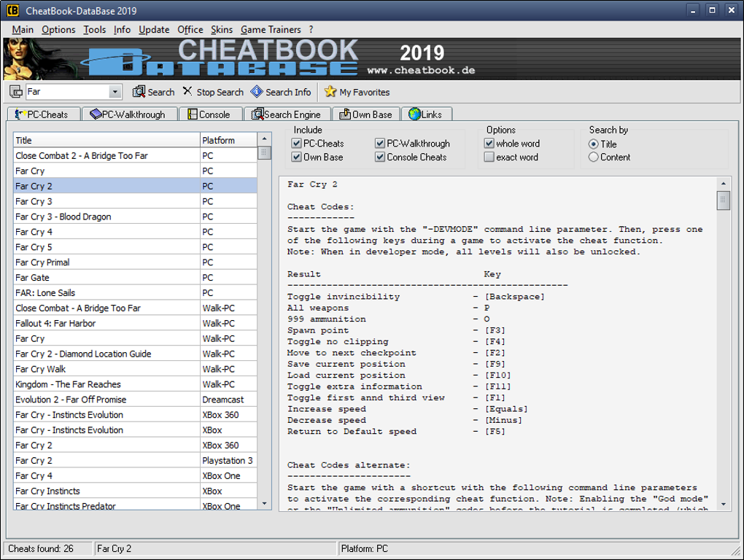Image resolution: width=744 pixels, height=560 pixels.
Task: Click the results list scroll down arrow
Action: click(x=264, y=504)
